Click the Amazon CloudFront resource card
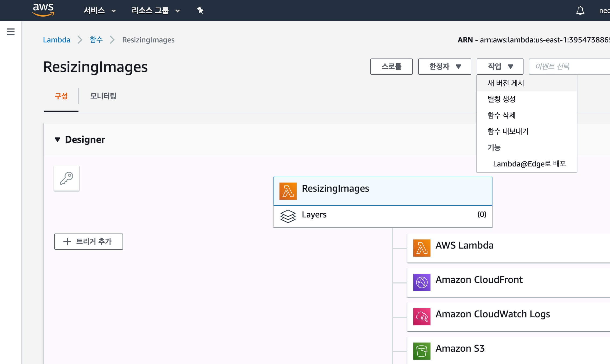 pyautogui.click(x=508, y=282)
